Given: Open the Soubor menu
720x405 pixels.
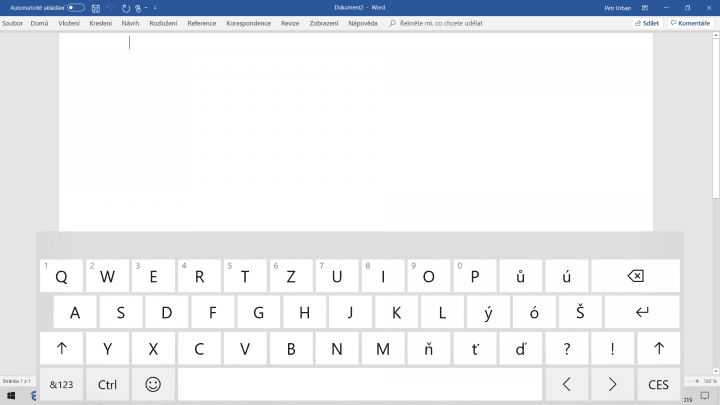Looking at the screenshot, I should (x=12, y=23).
